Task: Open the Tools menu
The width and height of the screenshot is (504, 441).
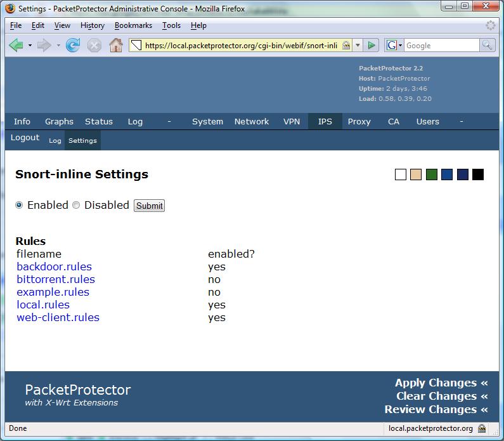Action: click(x=171, y=25)
